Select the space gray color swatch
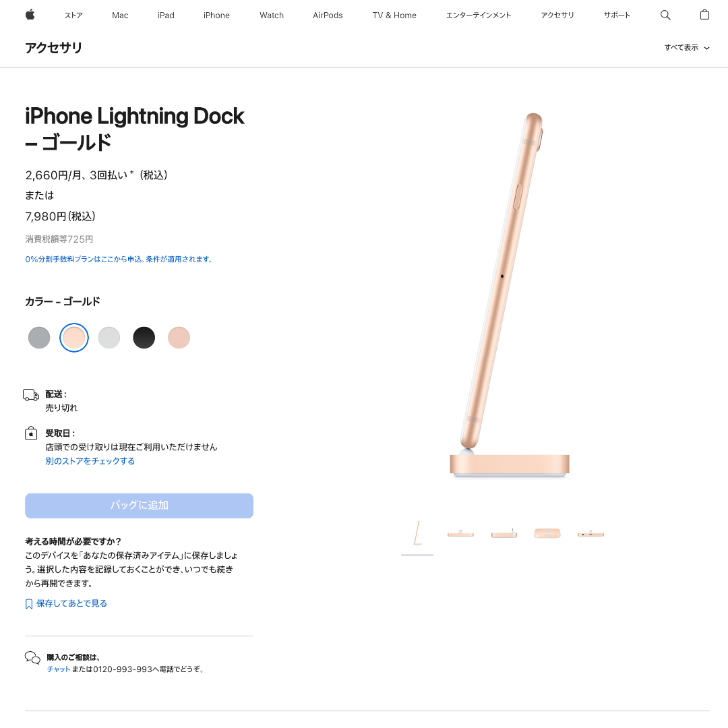728x728 pixels. [39, 338]
